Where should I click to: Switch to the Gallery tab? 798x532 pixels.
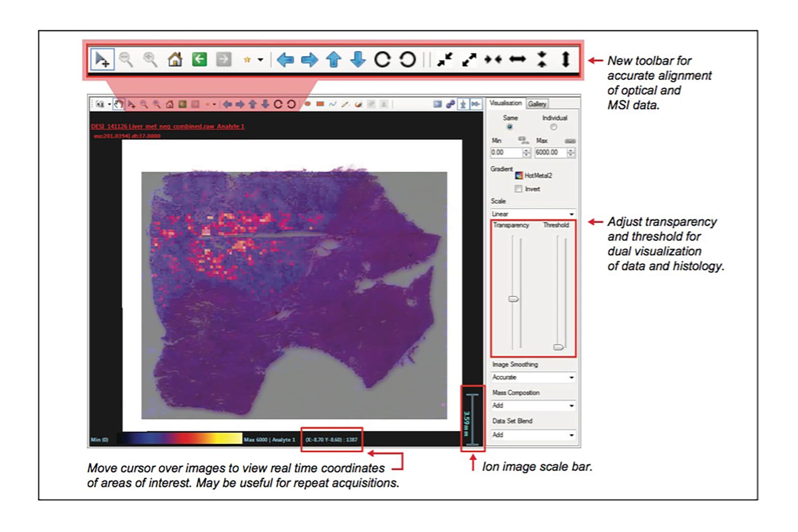538,104
